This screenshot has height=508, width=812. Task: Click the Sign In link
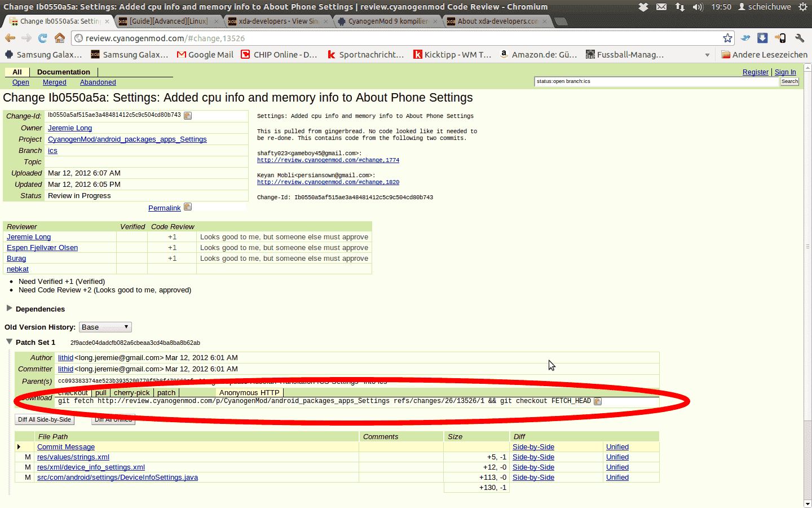pos(785,72)
